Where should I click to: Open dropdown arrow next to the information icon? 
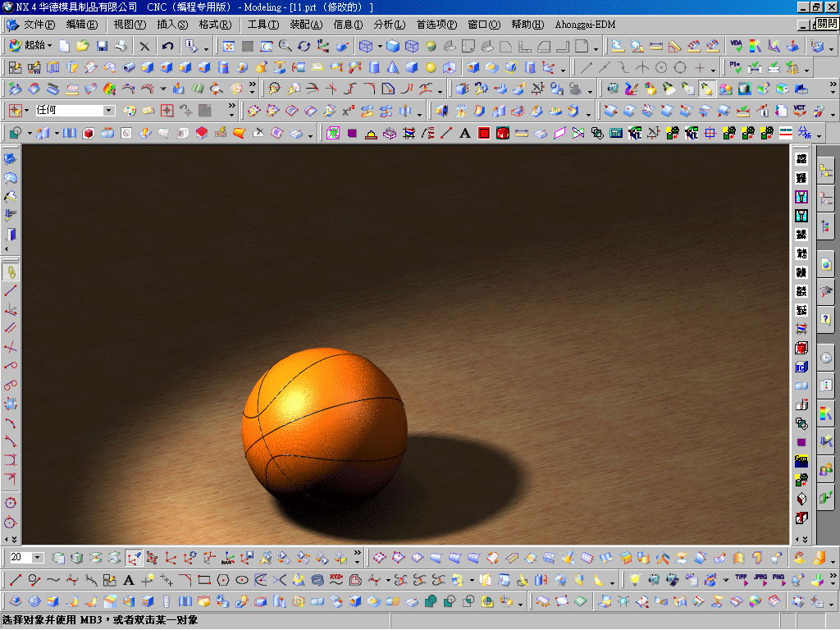pos(206,48)
